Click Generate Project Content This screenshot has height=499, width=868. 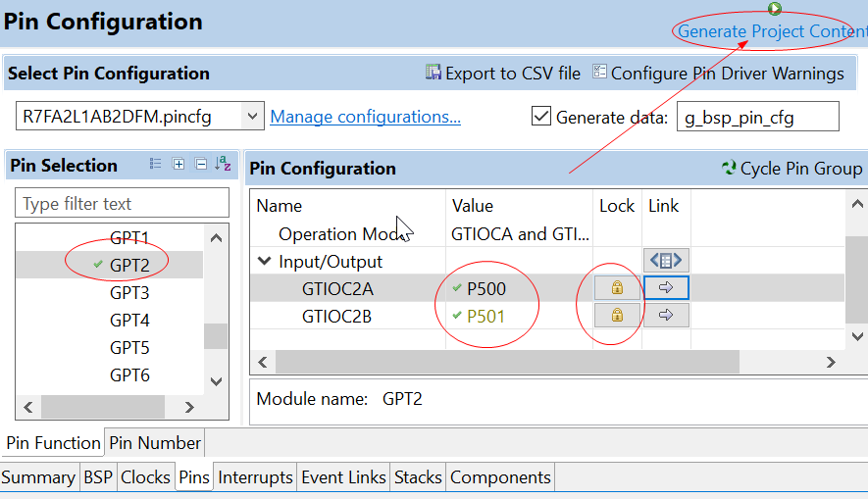tap(771, 31)
